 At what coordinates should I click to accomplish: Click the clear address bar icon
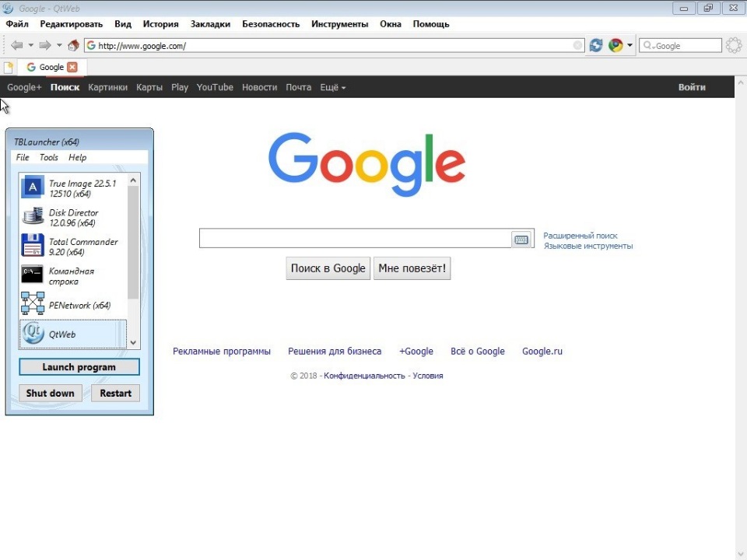tap(577, 45)
